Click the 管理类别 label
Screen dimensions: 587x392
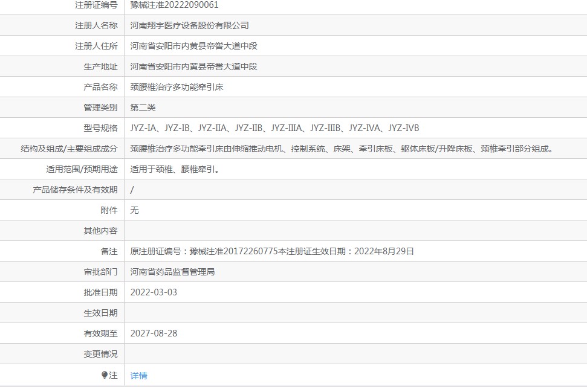[100, 108]
